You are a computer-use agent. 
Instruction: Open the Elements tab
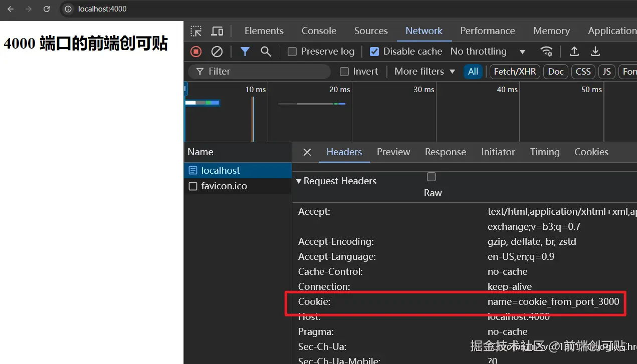[x=264, y=31]
